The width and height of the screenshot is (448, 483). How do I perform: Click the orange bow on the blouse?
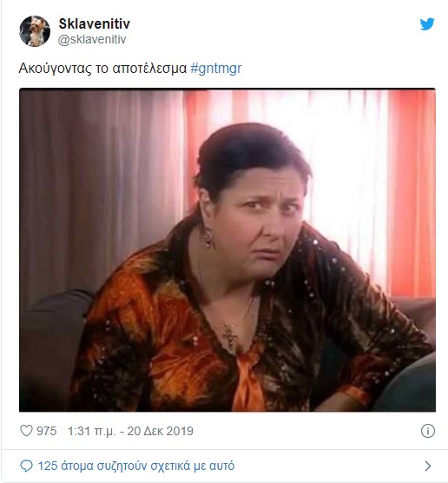click(x=247, y=382)
